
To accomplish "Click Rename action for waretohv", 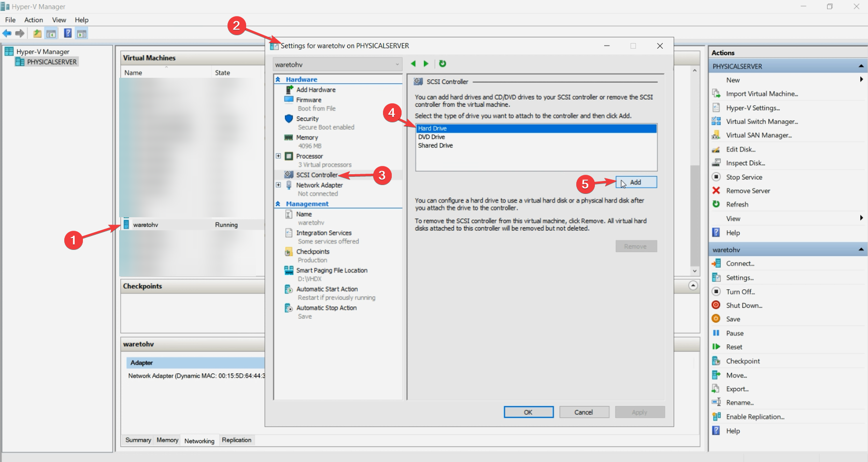I will coord(739,402).
